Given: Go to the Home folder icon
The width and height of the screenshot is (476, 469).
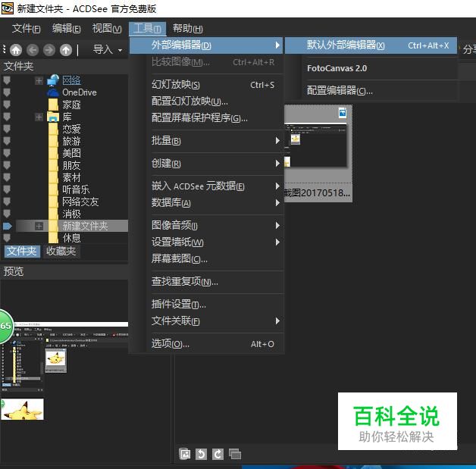Looking at the screenshot, I should click(16, 50).
